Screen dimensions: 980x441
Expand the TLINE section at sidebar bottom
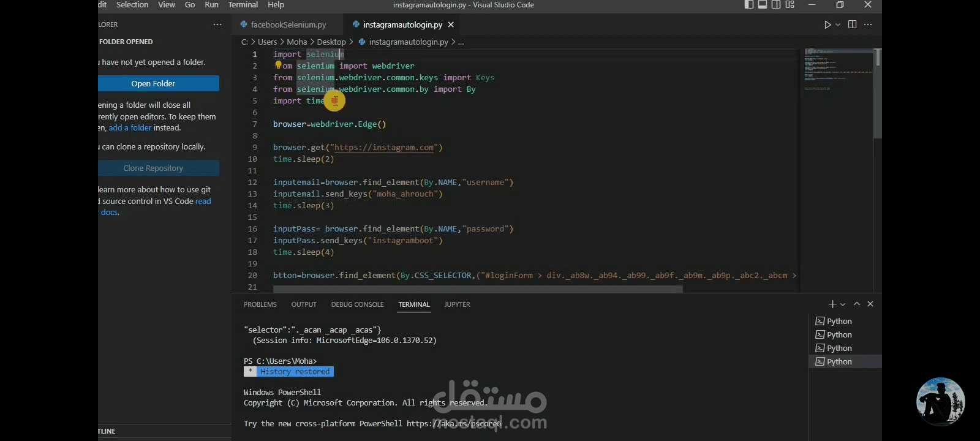[165, 431]
